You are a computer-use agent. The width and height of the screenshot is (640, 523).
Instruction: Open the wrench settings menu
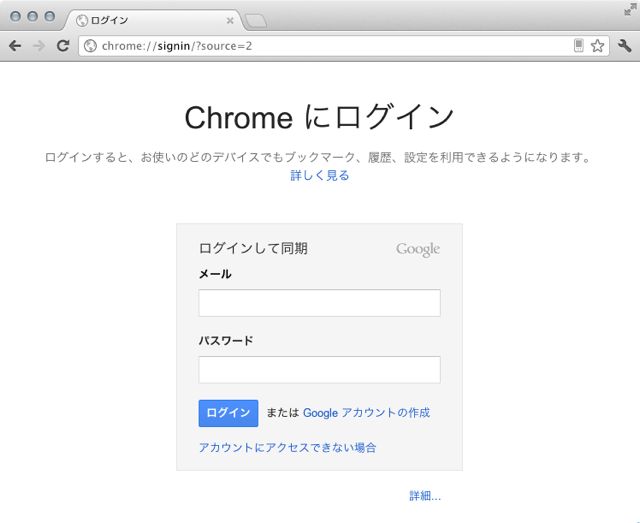[624, 46]
